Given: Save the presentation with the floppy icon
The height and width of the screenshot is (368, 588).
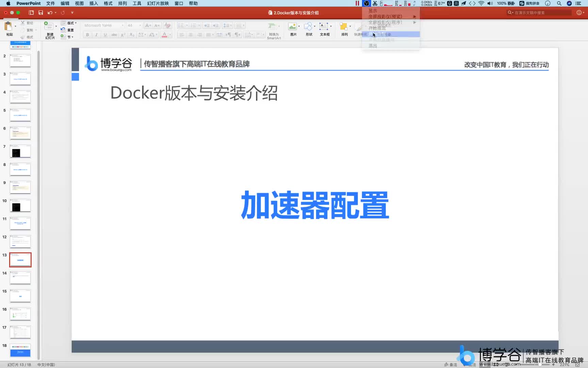Looking at the screenshot, I should tap(40, 13).
